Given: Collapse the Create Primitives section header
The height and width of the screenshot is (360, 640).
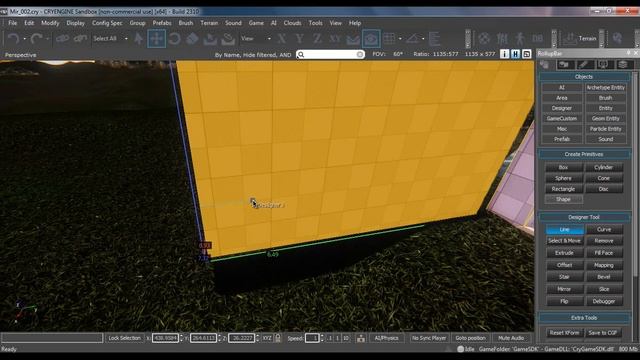Looking at the screenshot, I should pos(584,154).
